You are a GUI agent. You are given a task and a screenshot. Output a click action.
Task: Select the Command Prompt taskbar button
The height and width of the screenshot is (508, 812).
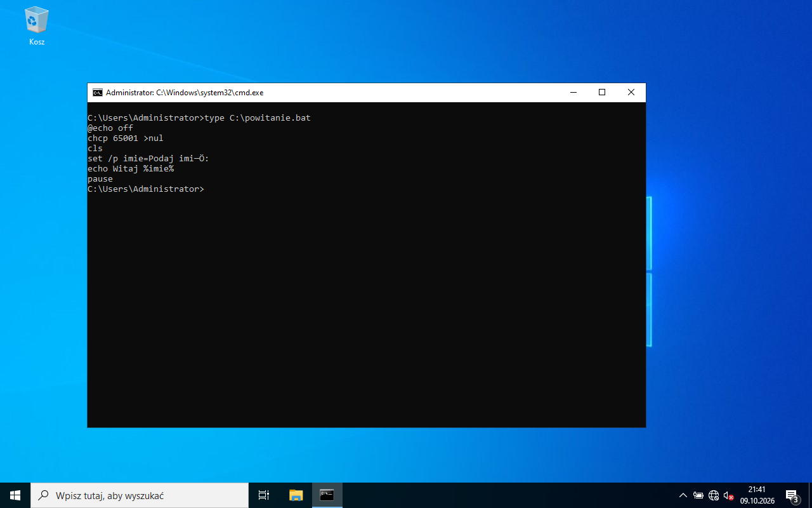click(x=327, y=495)
